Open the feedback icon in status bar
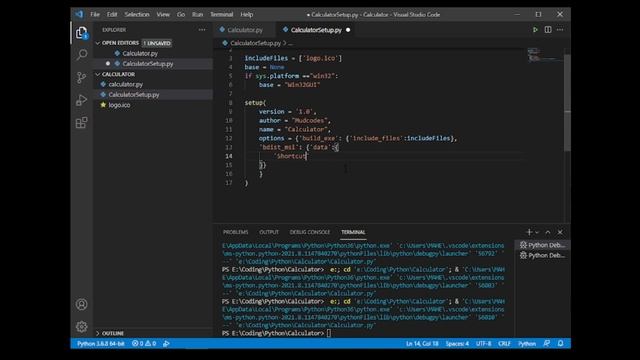The height and width of the screenshot is (360, 640). (x=547, y=344)
